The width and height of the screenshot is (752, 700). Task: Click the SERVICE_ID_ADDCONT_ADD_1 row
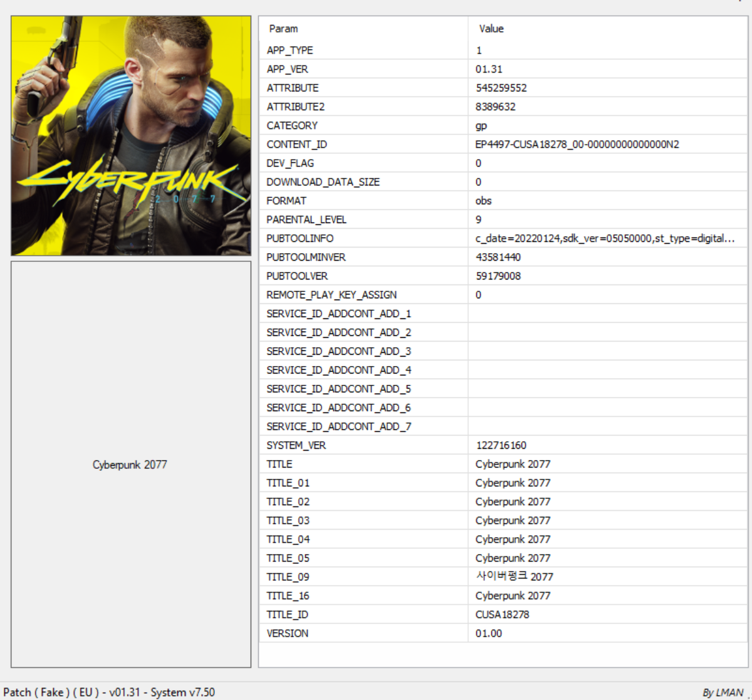503,313
